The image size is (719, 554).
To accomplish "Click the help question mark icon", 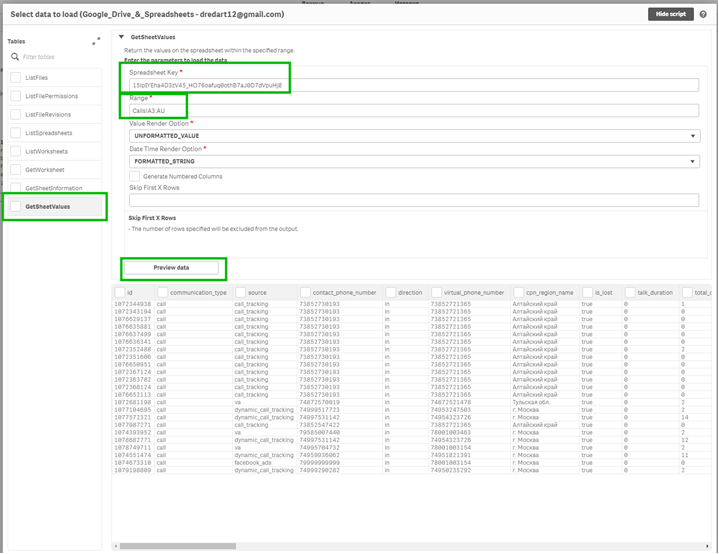I will pyautogui.click(x=703, y=15).
